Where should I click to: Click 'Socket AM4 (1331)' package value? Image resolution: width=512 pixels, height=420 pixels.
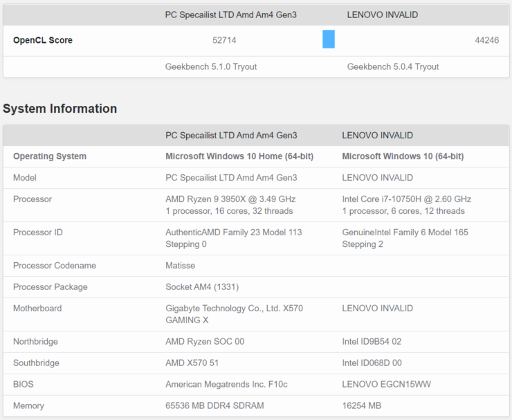202,286
